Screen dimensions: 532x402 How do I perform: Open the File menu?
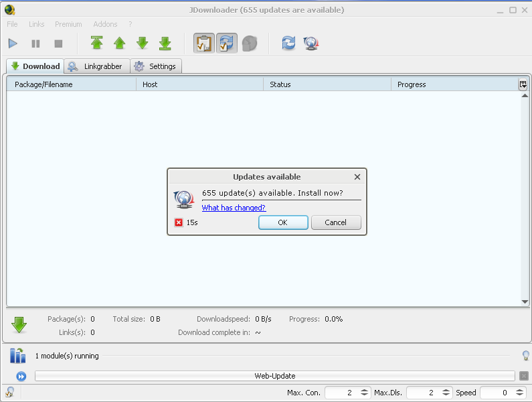tap(12, 24)
